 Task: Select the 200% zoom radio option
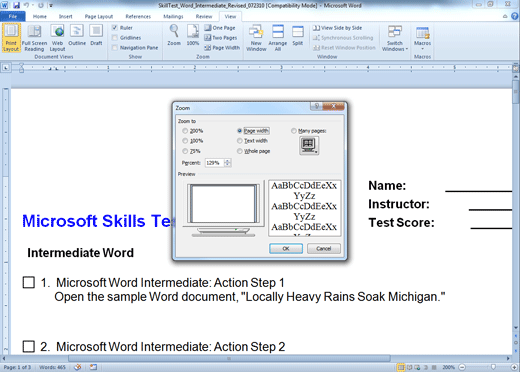(x=185, y=131)
